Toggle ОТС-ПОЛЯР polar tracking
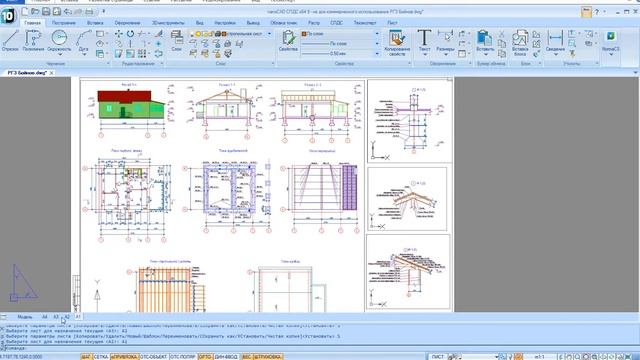The image size is (640, 360). pyautogui.click(x=183, y=357)
